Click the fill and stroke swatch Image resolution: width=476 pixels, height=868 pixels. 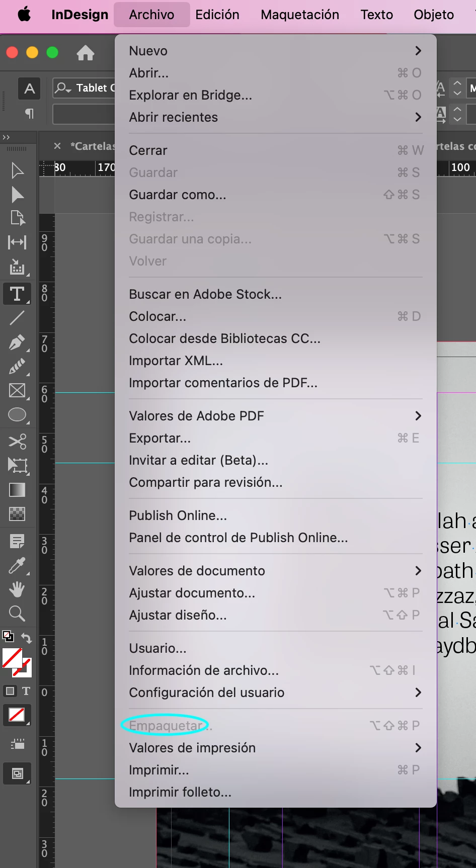coord(17,662)
